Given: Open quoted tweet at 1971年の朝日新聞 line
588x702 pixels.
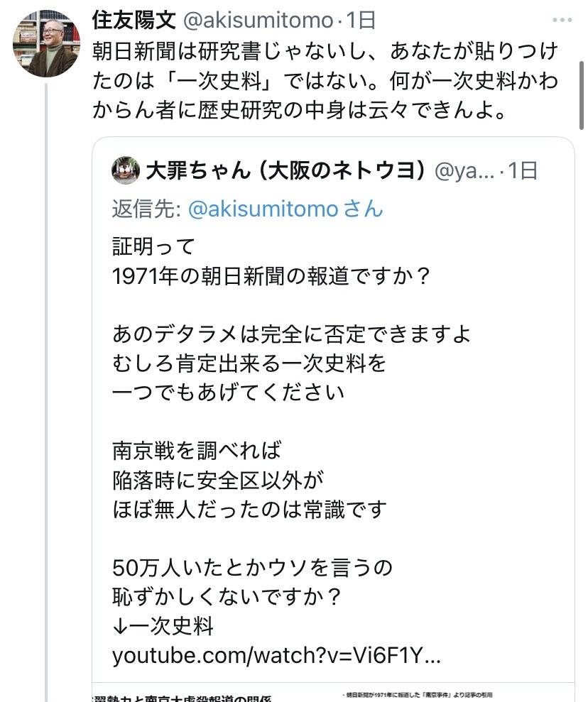Looking at the screenshot, I should [x=271, y=276].
